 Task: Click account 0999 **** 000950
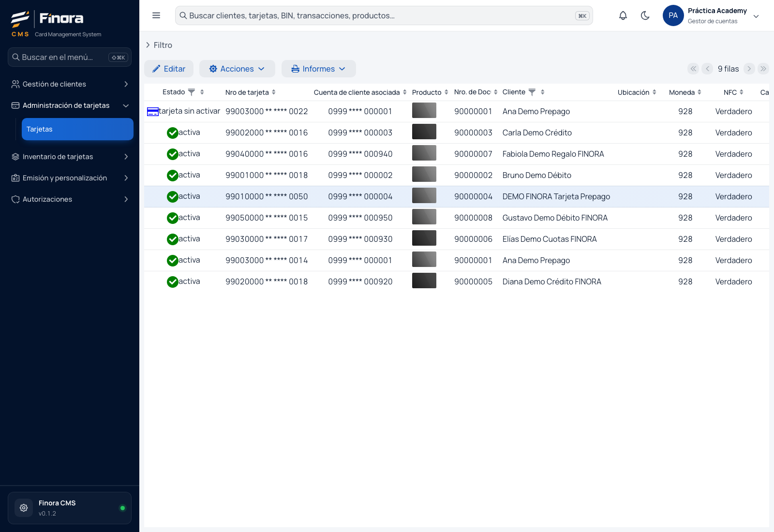tap(360, 218)
